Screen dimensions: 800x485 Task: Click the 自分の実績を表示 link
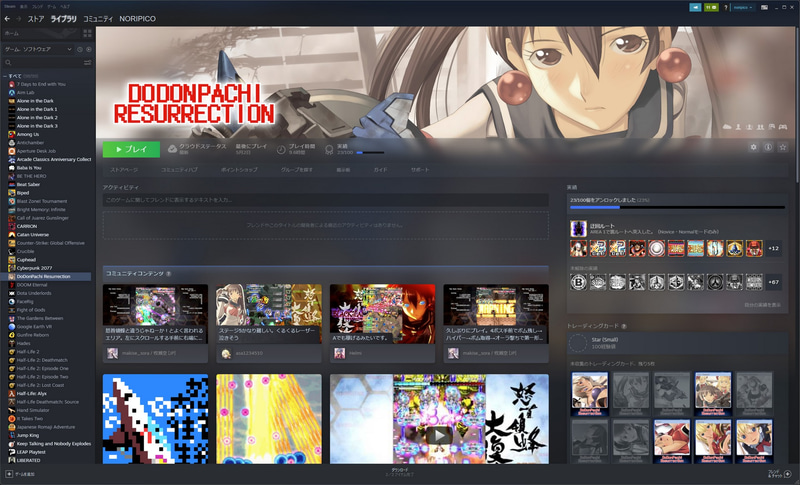tap(762, 305)
